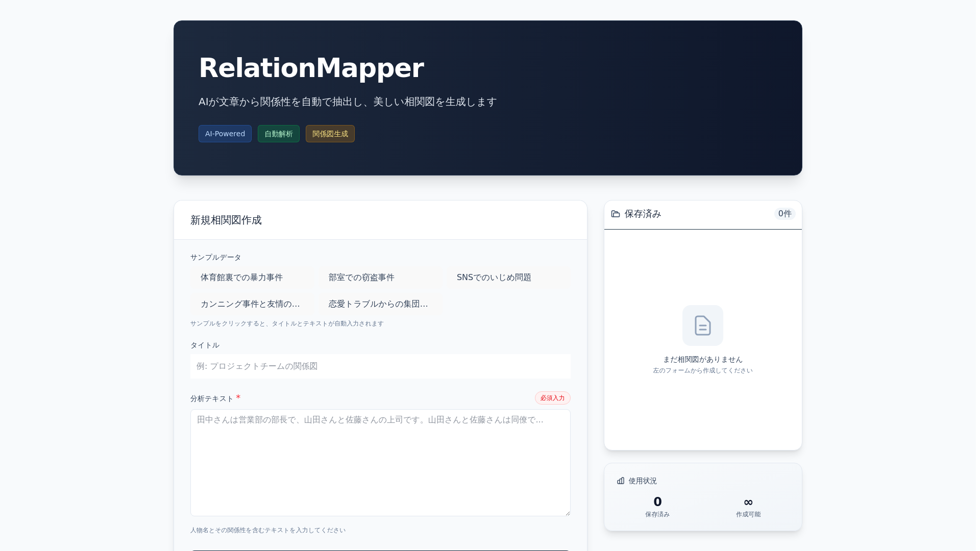Screen dimensions: 980x551
Task: Click the bar chart icon beside 使用状況
Action: (x=621, y=481)
